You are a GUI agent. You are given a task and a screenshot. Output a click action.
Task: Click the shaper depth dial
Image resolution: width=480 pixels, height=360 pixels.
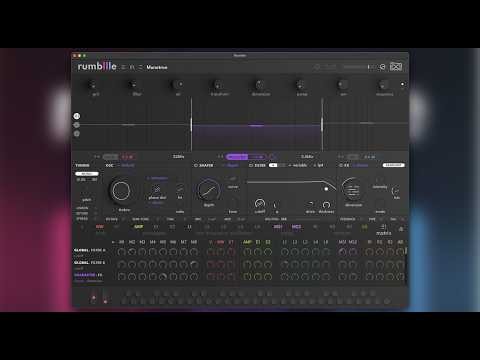pos(209,190)
